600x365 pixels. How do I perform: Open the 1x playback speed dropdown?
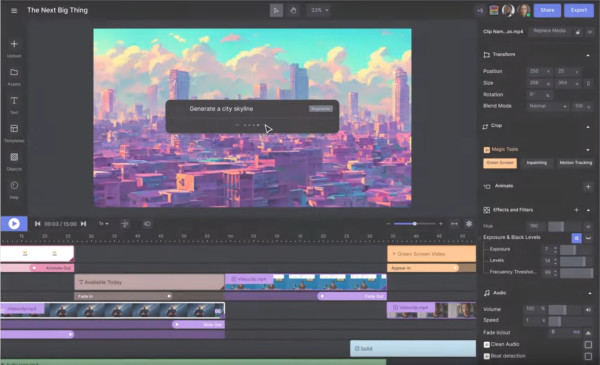click(x=104, y=223)
